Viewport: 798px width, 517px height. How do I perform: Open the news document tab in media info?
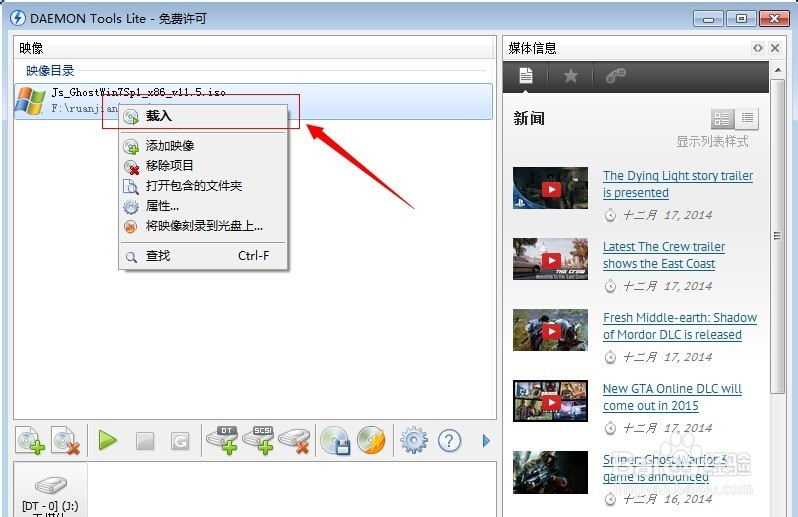click(x=526, y=76)
